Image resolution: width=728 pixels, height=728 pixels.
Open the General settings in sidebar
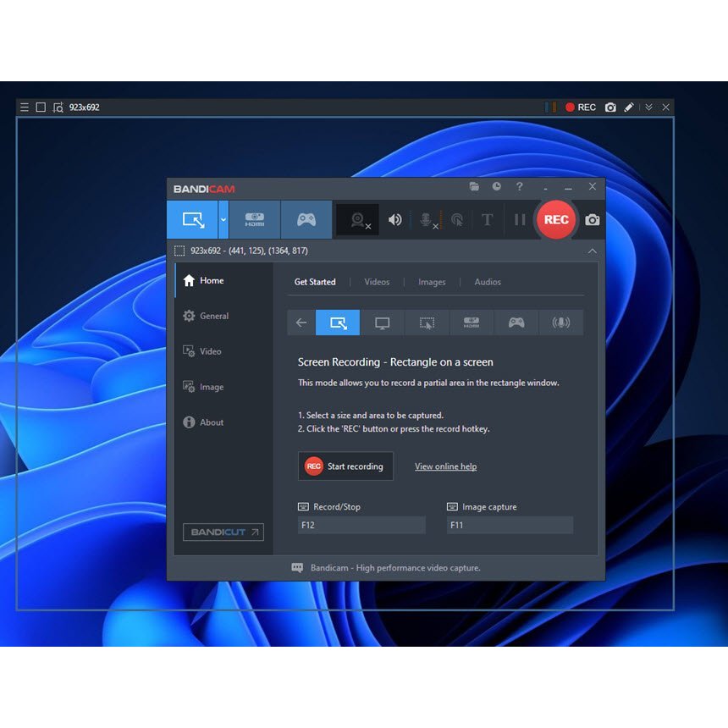[x=214, y=316]
